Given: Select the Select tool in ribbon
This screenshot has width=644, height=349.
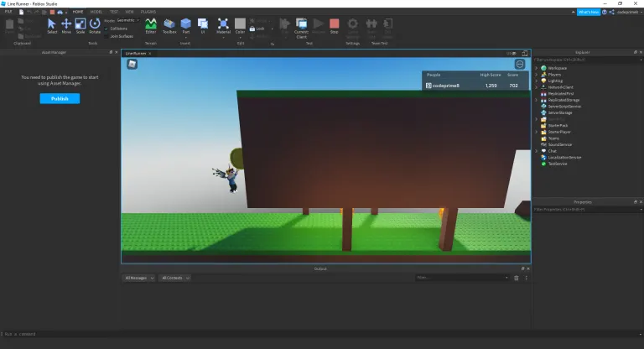Looking at the screenshot, I should click(x=52, y=25).
